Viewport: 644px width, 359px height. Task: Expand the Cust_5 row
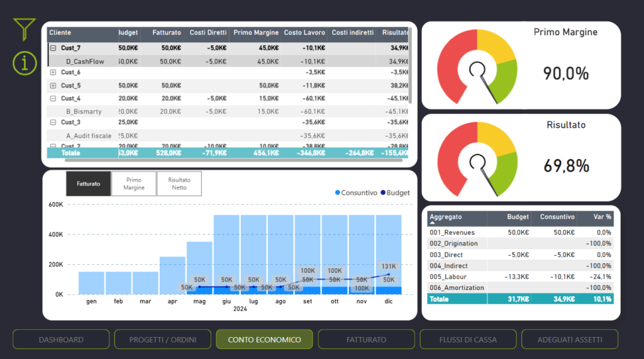click(x=53, y=86)
